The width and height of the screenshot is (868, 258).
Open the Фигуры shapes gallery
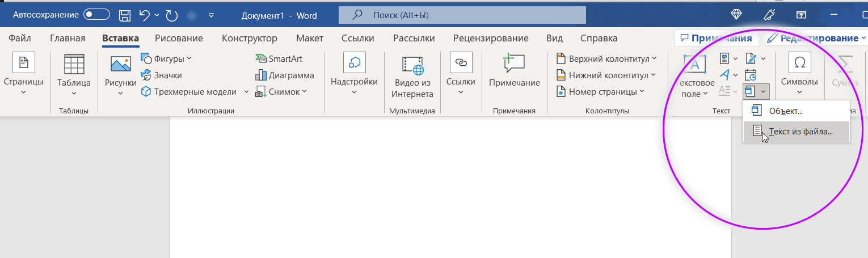pyautogui.click(x=166, y=58)
